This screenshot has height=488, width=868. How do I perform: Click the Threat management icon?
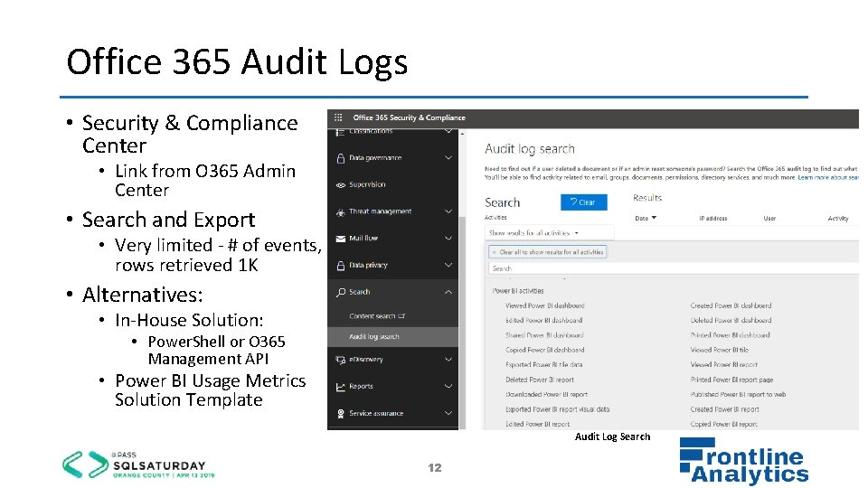click(341, 211)
